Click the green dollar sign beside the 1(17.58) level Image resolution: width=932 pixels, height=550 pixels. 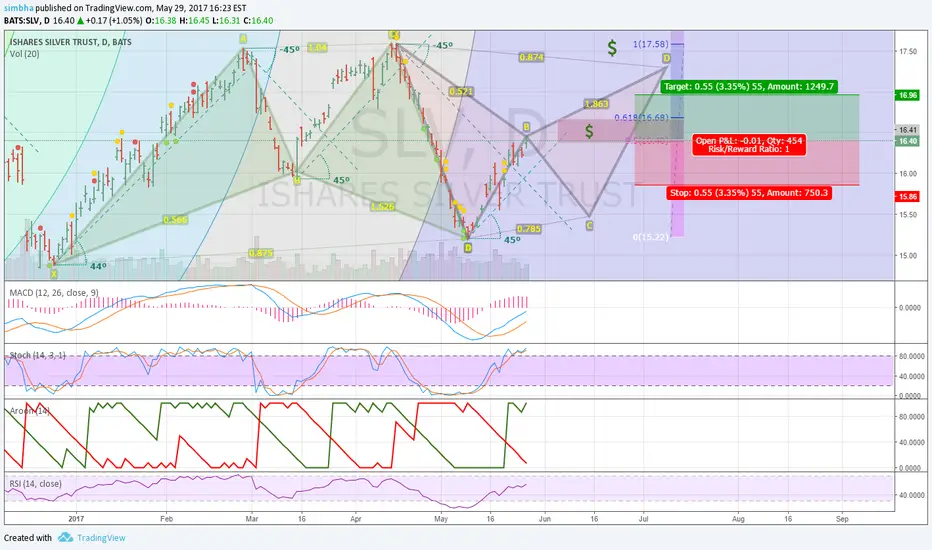click(612, 48)
